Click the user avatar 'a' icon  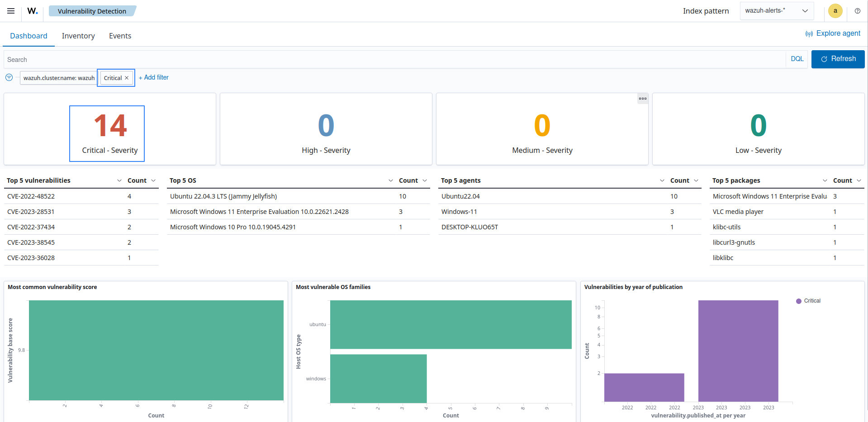tap(835, 11)
